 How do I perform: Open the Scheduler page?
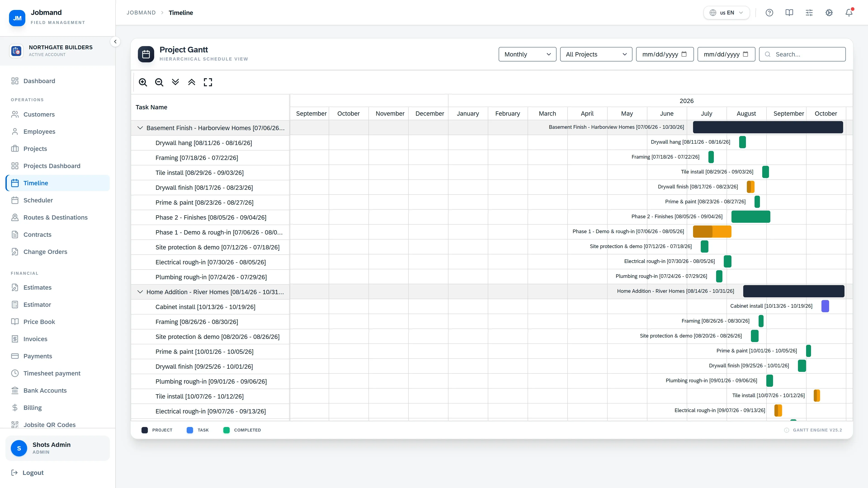tap(58, 200)
